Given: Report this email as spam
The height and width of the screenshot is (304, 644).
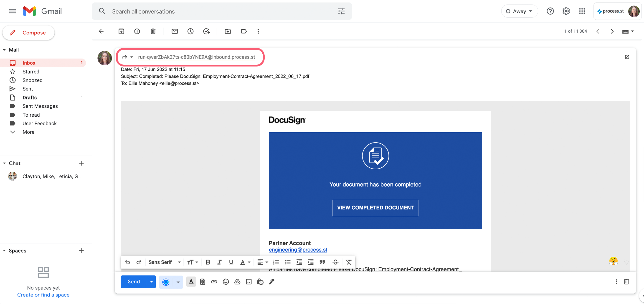Looking at the screenshot, I should (x=137, y=31).
